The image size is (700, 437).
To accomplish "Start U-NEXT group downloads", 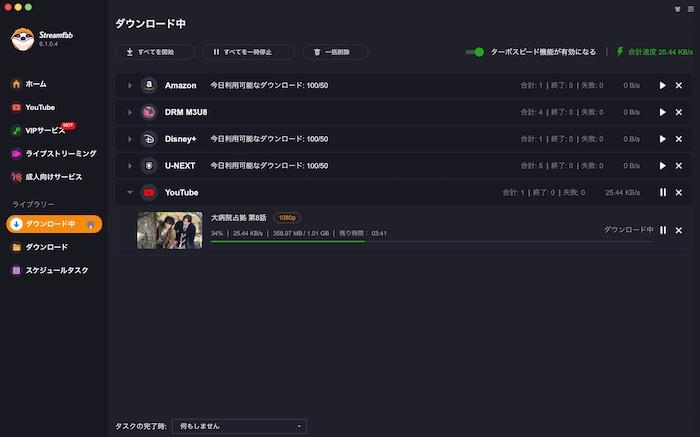I will tap(662, 166).
